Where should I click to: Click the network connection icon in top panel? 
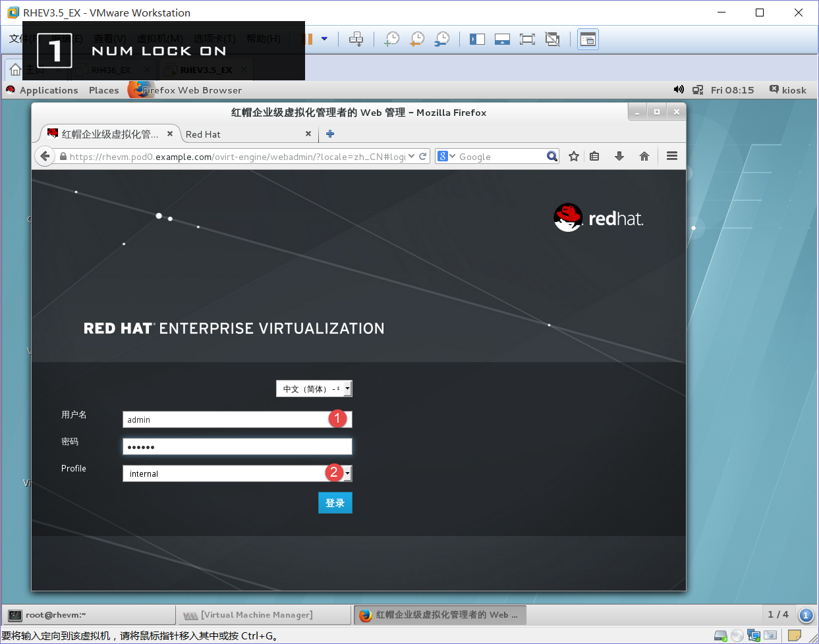pyautogui.click(x=698, y=90)
